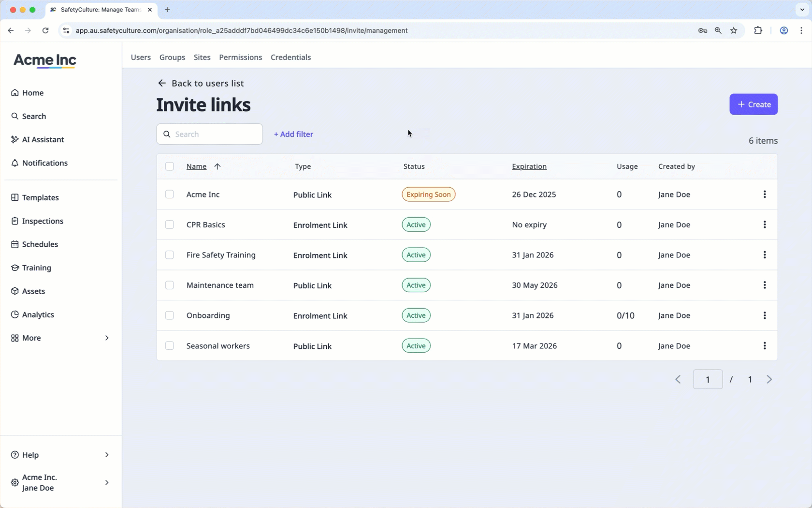Open the actions menu for Onboarding row
The image size is (812, 508).
click(765, 315)
